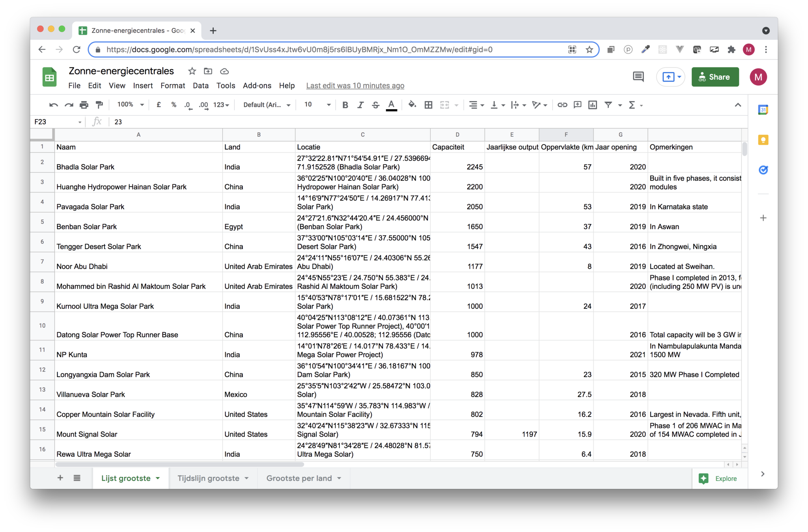The width and height of the screenshot is (808, 532).
Task: Open the borders tool
Action: coord(428,105)
